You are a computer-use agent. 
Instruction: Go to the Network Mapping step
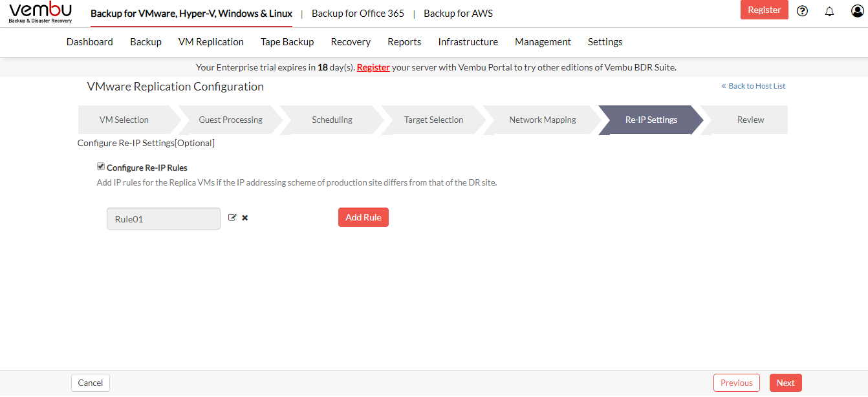(x=542, y=120)
